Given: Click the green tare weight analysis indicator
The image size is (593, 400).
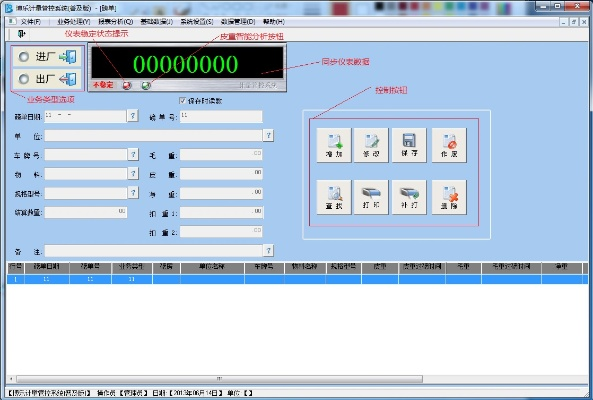Looking at the screenshot, I should point(146,85).
